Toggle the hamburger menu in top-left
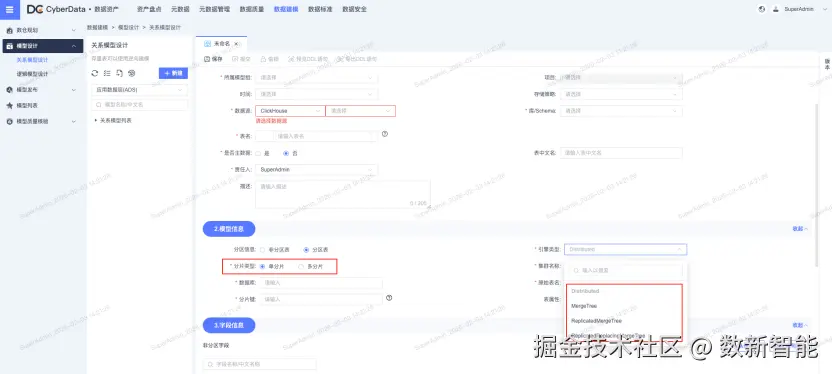Screen dimensions: 832x374 [9, 9]
